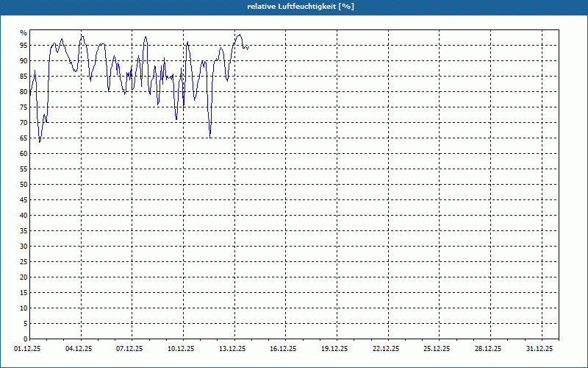Click the 65 value on the y-axis
Image resolution: width=588 pixels, height=368 pixels.
coord(24,138)
